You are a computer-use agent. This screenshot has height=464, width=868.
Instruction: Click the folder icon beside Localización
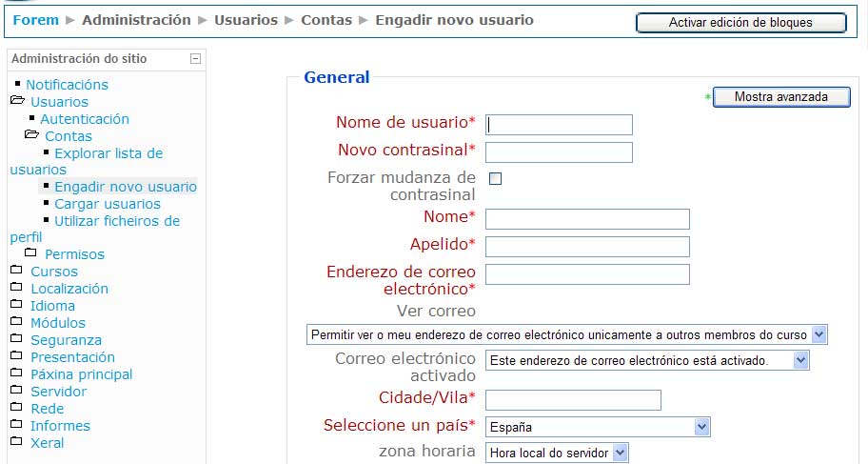pyautogui.click(x=15, y=288)
